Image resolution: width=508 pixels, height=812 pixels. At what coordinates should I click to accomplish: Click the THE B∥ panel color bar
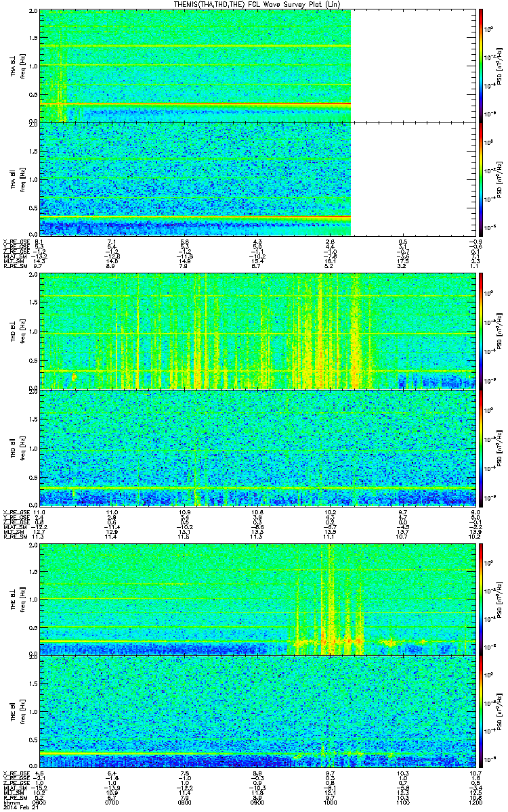tap(480, 710)
